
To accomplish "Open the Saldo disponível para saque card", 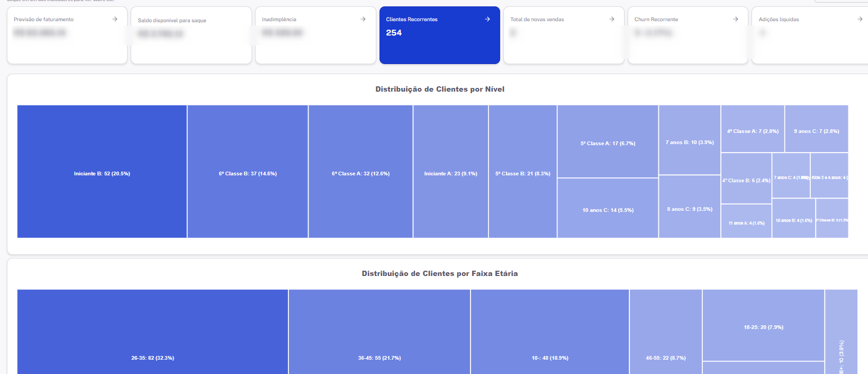I will click(x=191, y=35).
